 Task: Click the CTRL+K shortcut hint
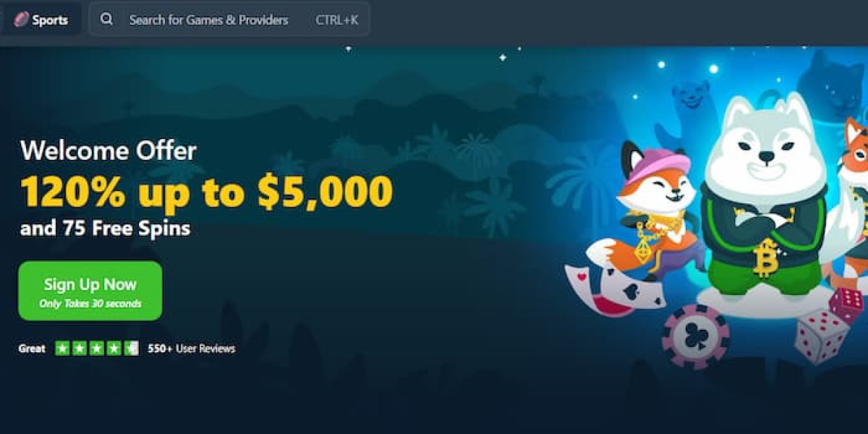(x=336, y=20)
